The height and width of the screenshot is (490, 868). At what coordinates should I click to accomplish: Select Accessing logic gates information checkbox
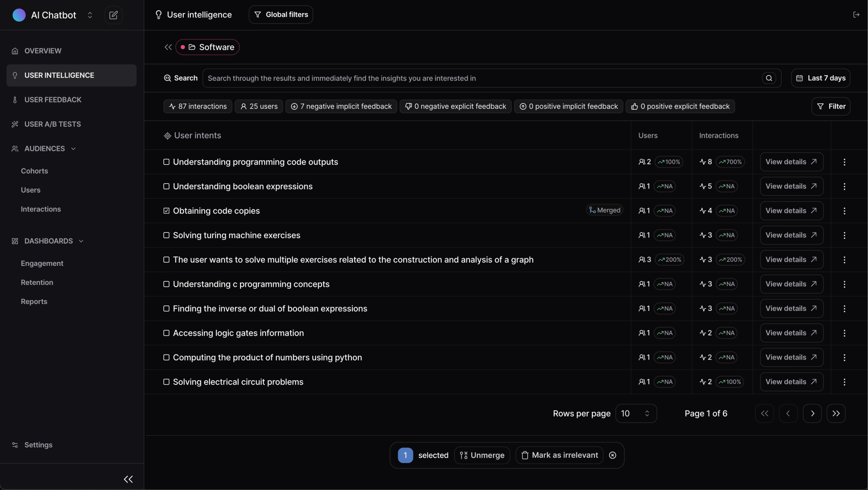166,333
